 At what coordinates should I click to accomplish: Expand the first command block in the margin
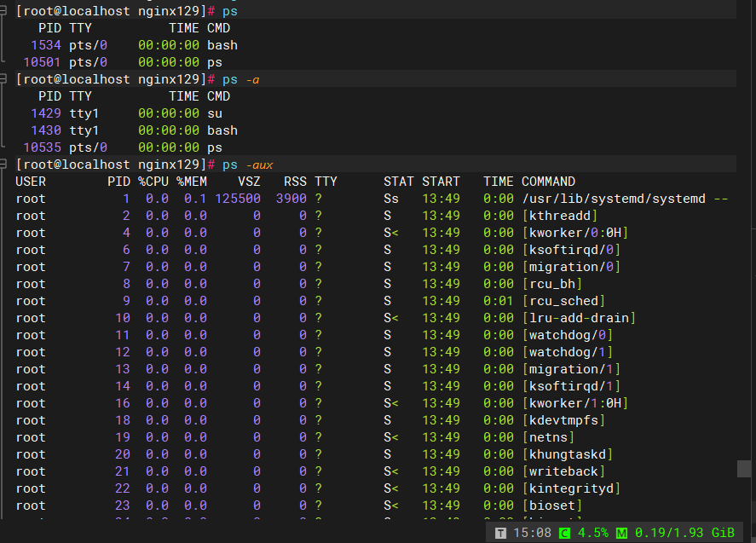pos(3,10)
